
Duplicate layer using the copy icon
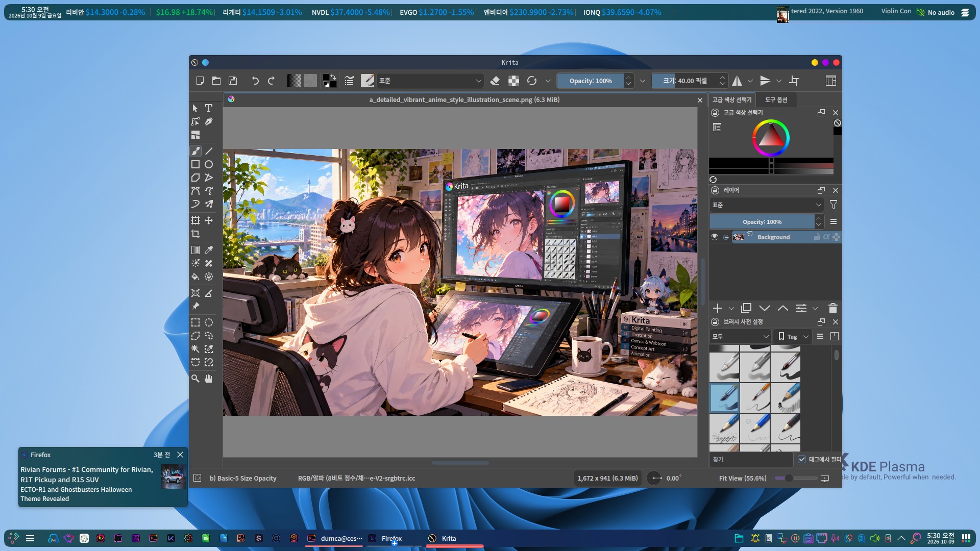tap(746, 308)
